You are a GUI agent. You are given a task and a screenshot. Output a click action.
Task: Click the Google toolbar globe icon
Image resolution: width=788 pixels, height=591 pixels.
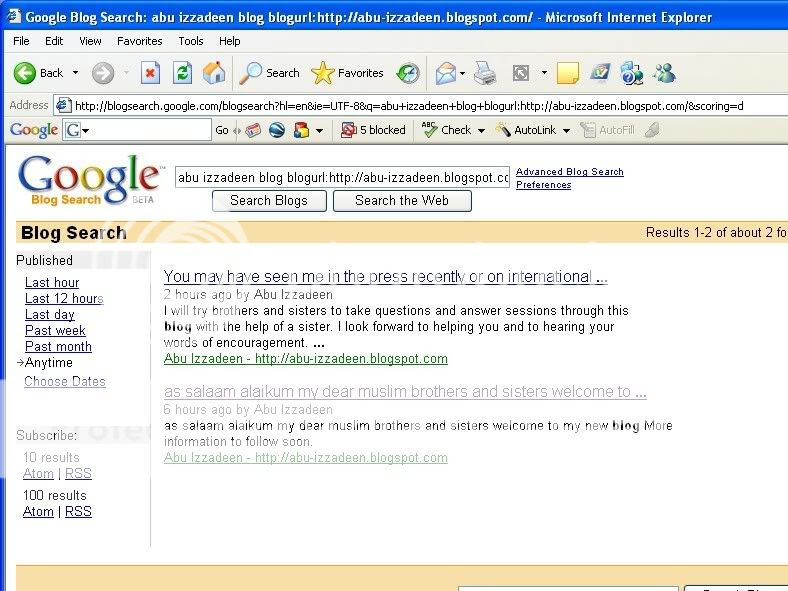(x=277, y=131)
